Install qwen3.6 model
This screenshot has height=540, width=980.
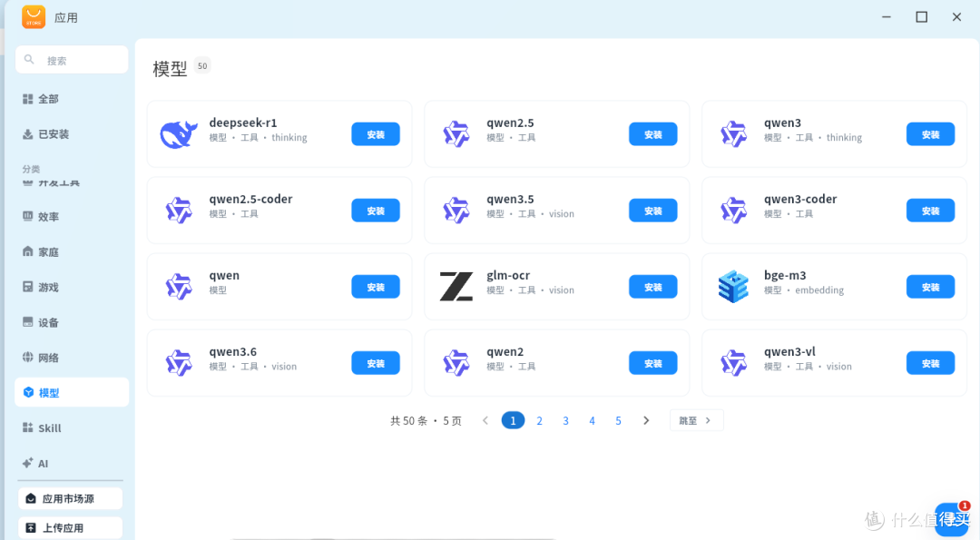point(376,363)
